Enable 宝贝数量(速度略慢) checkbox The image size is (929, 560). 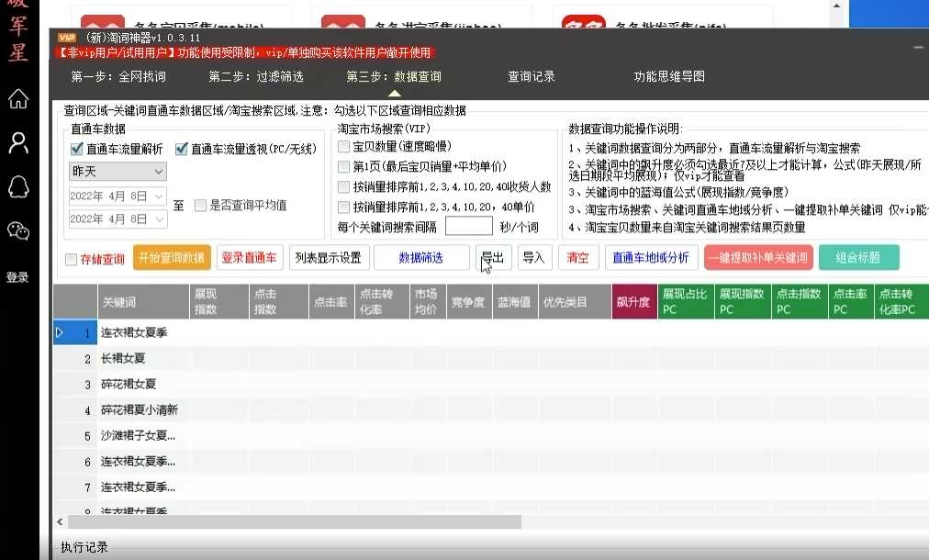click(x=343, y=147)
